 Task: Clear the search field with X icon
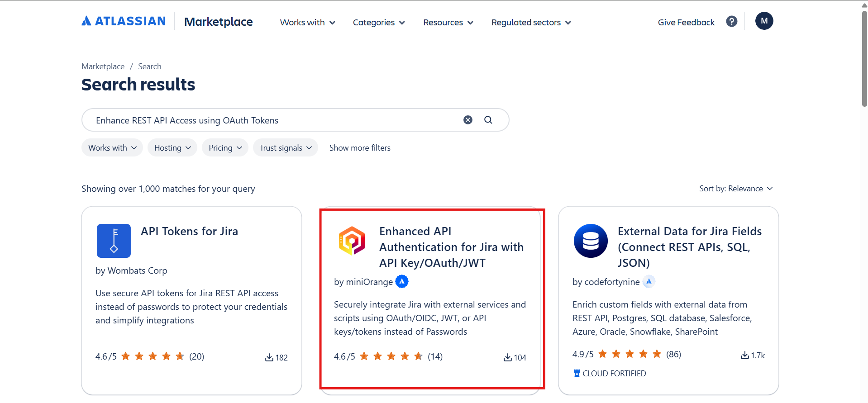click(x=468, y=120)
